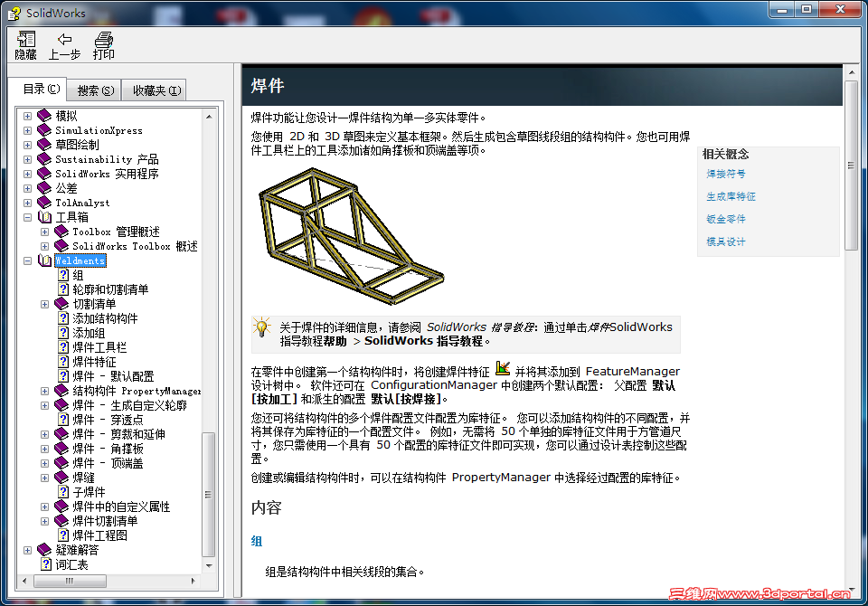Click the page icon beside 焊件工程图
The image size is (868, 606).
[x=63, y=535]
